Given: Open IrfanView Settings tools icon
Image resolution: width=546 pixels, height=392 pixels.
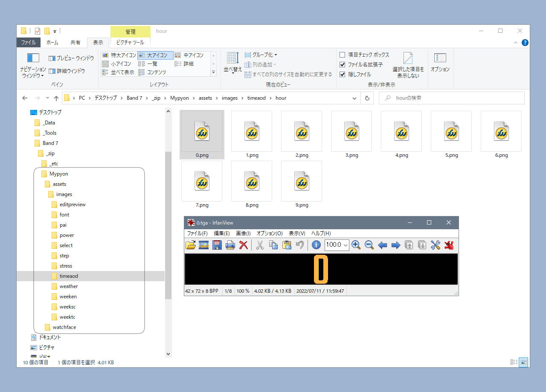Looking at the screenshot, I should 435,245.
